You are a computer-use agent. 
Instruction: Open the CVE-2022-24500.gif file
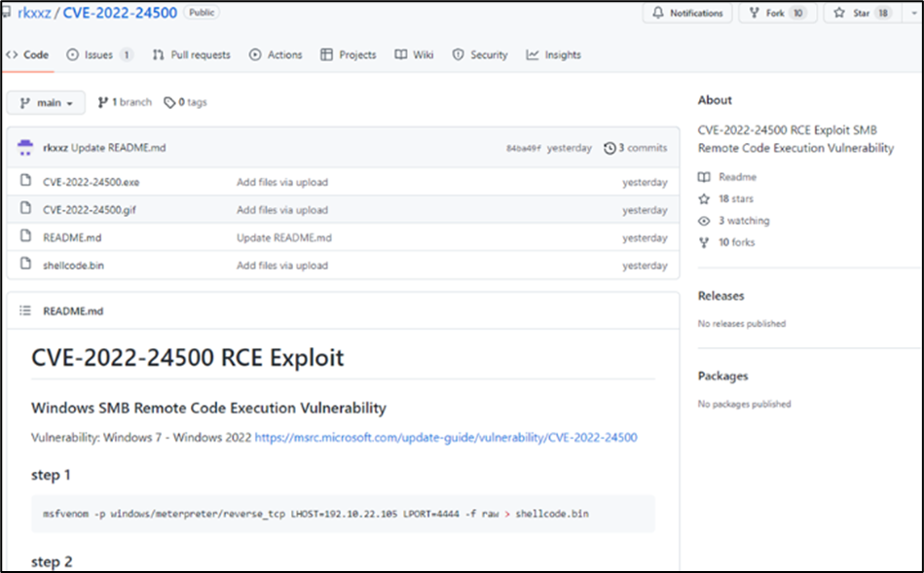pos(90,210)
